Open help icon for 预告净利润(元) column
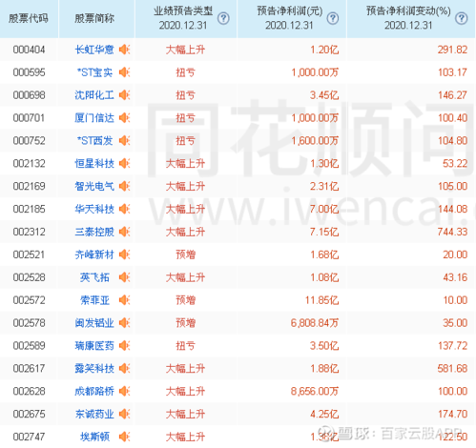 (333, 19)
